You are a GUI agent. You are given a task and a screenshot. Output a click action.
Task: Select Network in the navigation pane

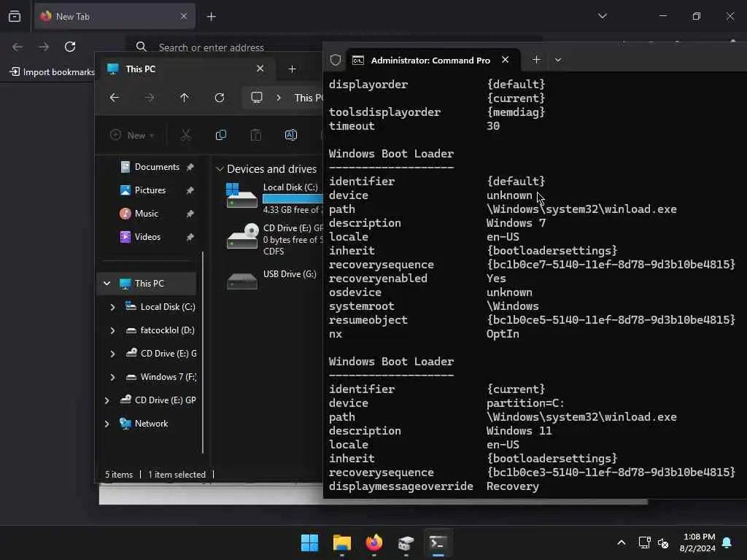(151, 424)
